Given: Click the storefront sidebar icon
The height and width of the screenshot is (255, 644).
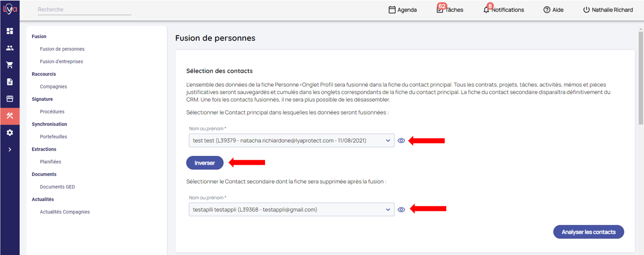Looking at the screenshot, I should click(10, 99).
